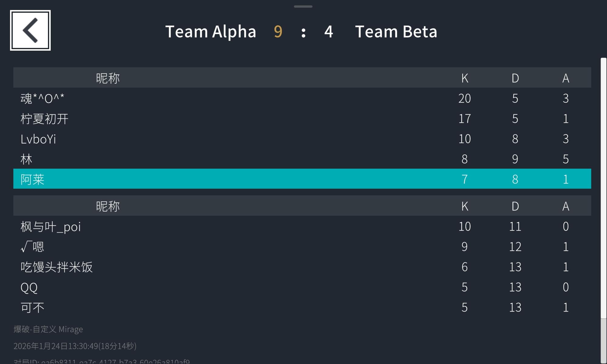Screen dimensions: 607x364
Task: Select the LvboYi player row
Action: 302,139
